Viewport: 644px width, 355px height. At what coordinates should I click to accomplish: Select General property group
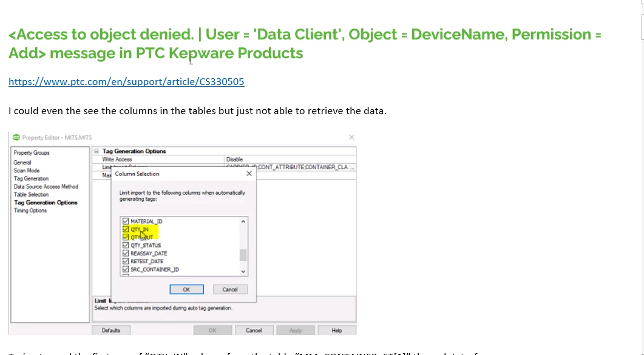click(22, 163)
